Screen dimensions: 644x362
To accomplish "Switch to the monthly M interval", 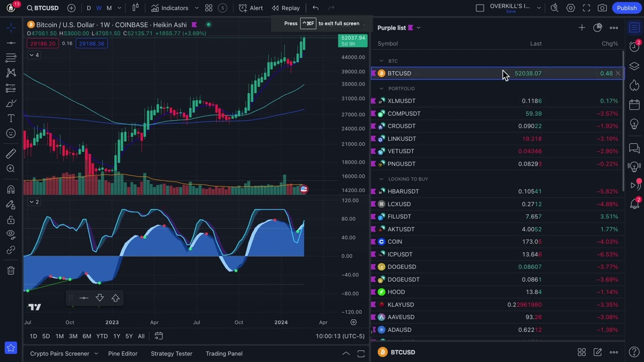I will pyautogui.click(x=109, y=8).
